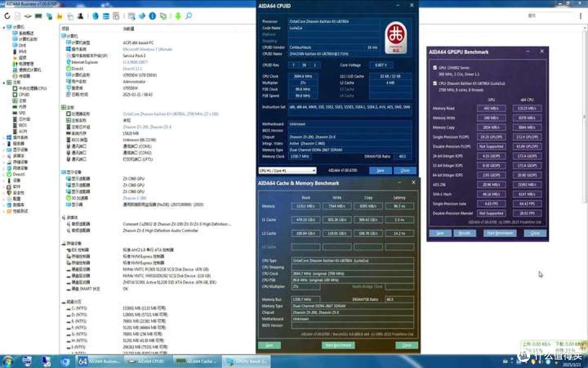Launch Disk Benchmark via the gray drive icon
The image size is (588, 368).
28,16
